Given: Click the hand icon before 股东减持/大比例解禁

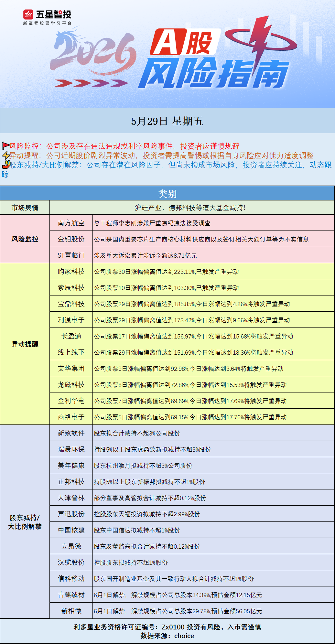Looking at the screenshot, I should coord(6,165).
